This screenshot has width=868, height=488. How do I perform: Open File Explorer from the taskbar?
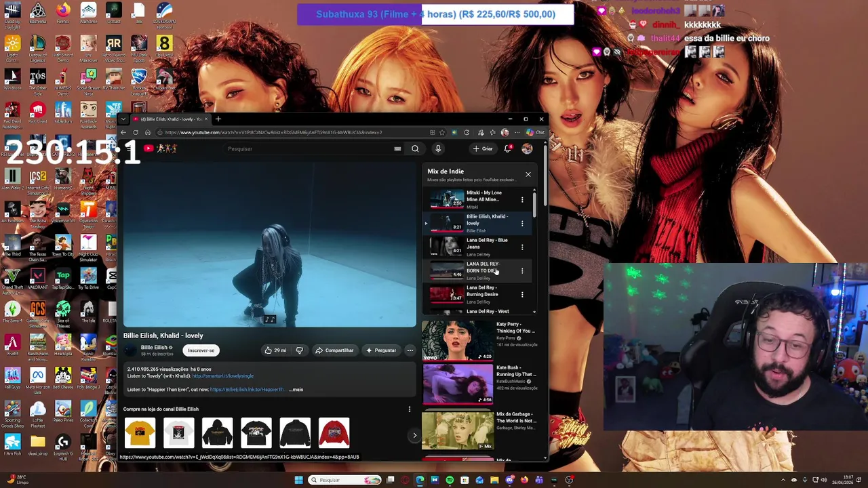tap(494, 480)
